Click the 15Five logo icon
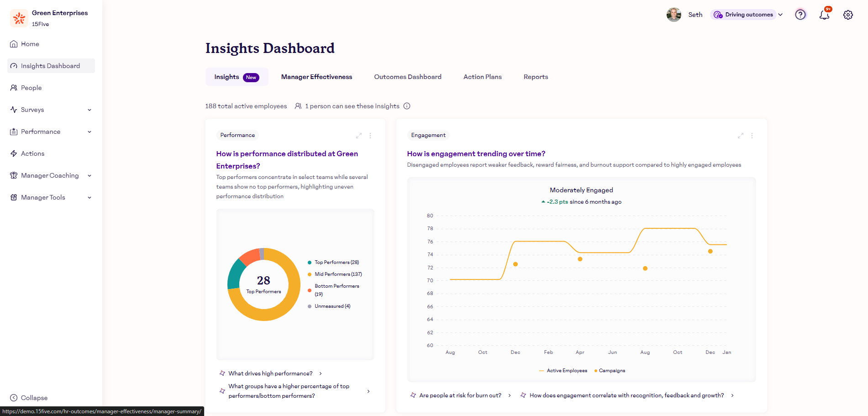868x416 pixels. (19, 18)
